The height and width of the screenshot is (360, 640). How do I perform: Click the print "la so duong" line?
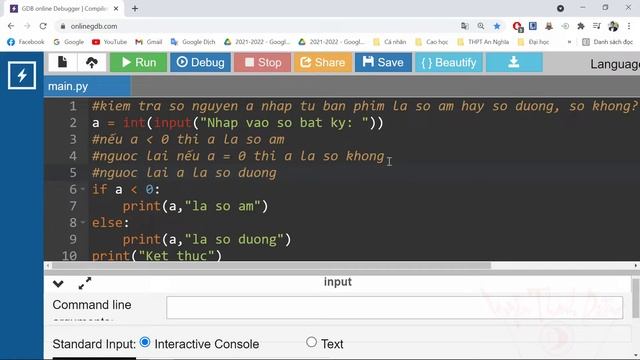[x=207, y=239]
